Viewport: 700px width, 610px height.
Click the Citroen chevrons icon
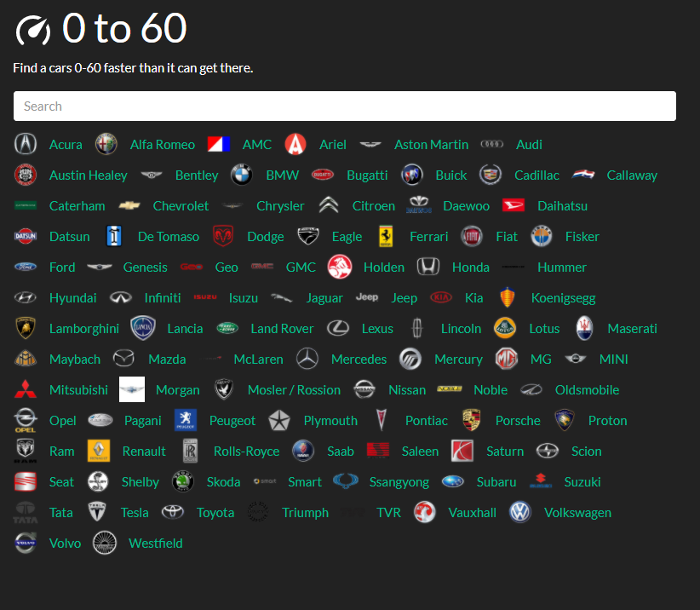[329, 205]
